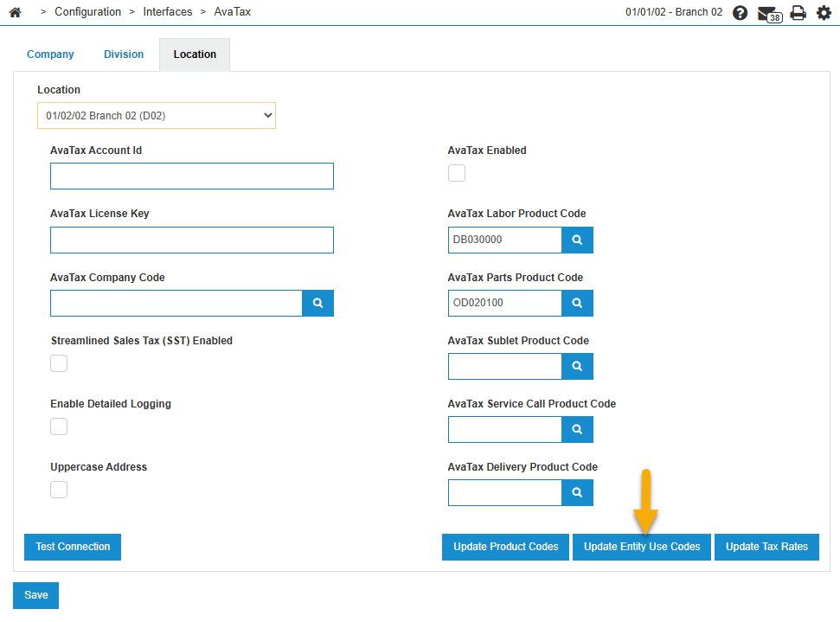
Task: Click AvaTax in the breadcrumb
Action: click(x=233, y=12)
